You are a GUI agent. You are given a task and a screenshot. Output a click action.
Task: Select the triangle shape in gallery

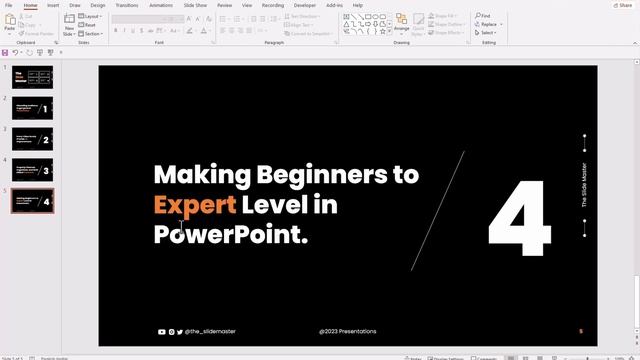coord(346,24)
